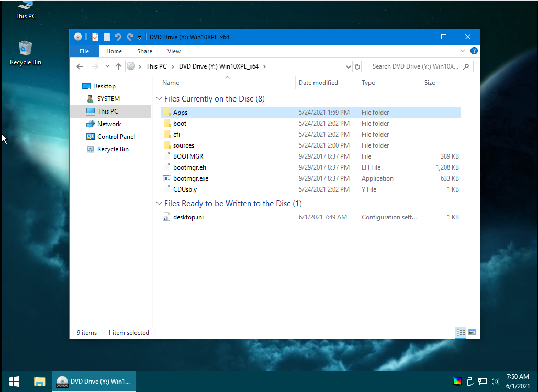Open the Windows Start menu

(14, 382)
